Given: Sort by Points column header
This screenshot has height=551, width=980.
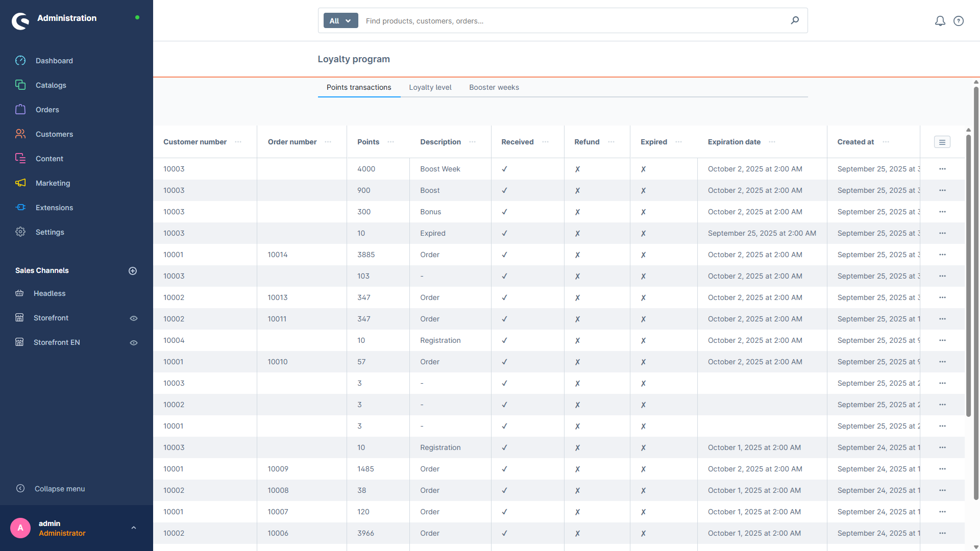Looking at the screenshot, I should (x=368, y=142).
